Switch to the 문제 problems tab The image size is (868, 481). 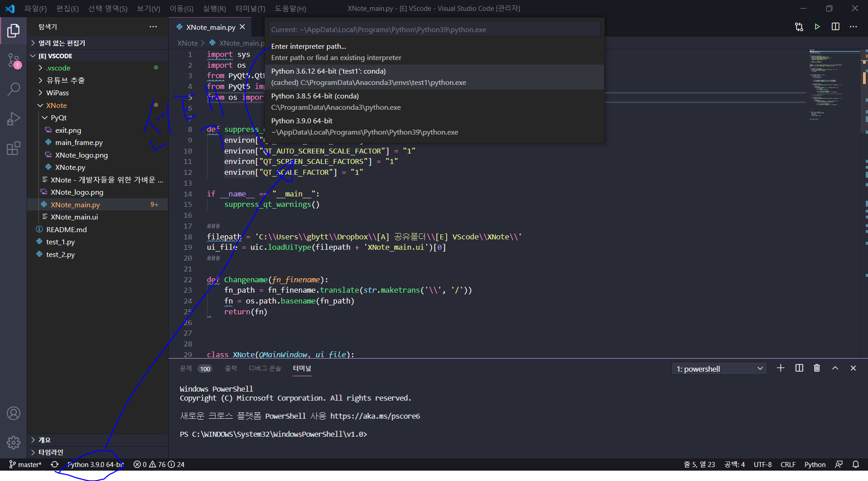pyautogui.click(x=186, y=369)
